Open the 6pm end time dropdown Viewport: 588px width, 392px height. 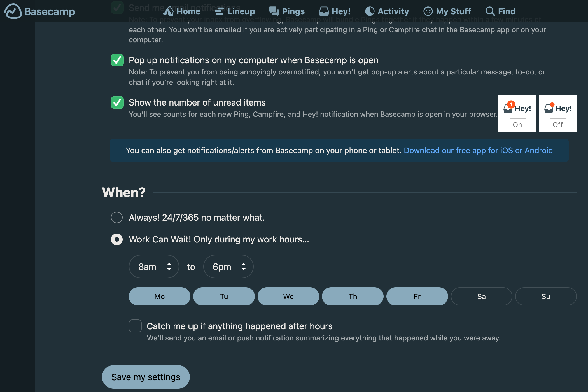228,267
